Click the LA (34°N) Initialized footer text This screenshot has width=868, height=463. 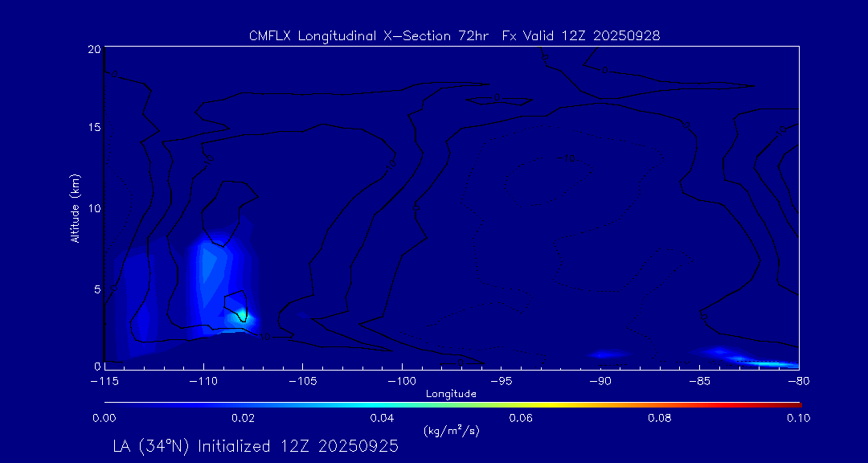pyautogui.click(x=256, y=446)
